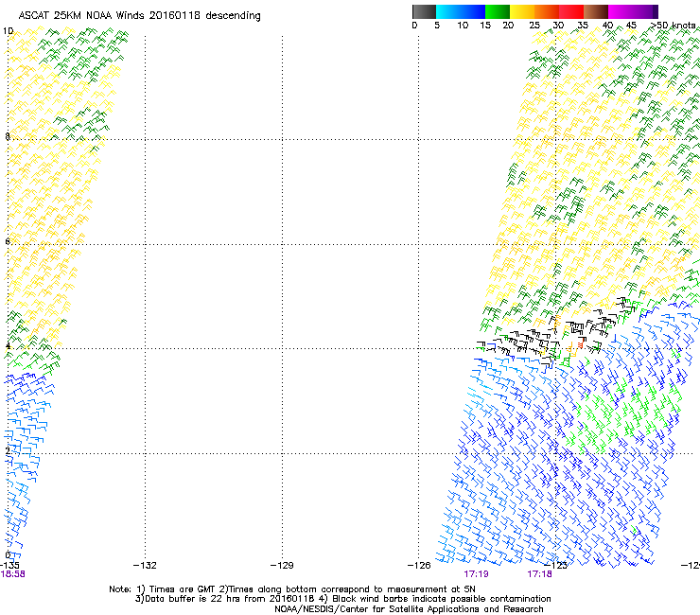Click the legend speed label '20'
Image resolution: width=700 pixels, height=615 pixels.
pos(508,26)
